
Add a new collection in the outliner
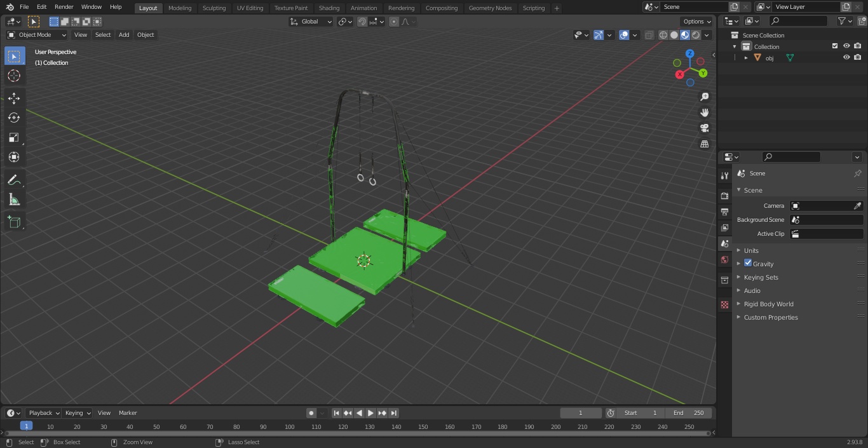point(861,21)
